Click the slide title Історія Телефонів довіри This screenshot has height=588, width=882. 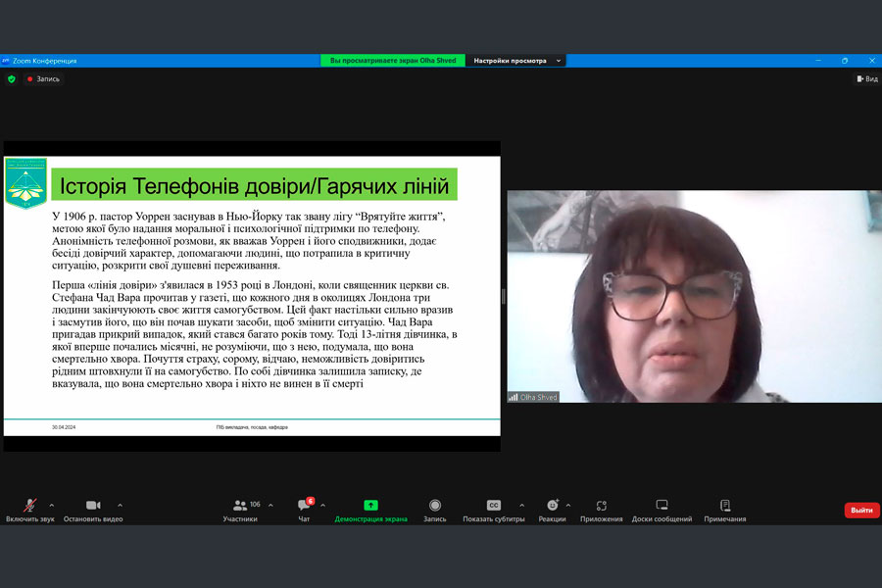(254, 185)
